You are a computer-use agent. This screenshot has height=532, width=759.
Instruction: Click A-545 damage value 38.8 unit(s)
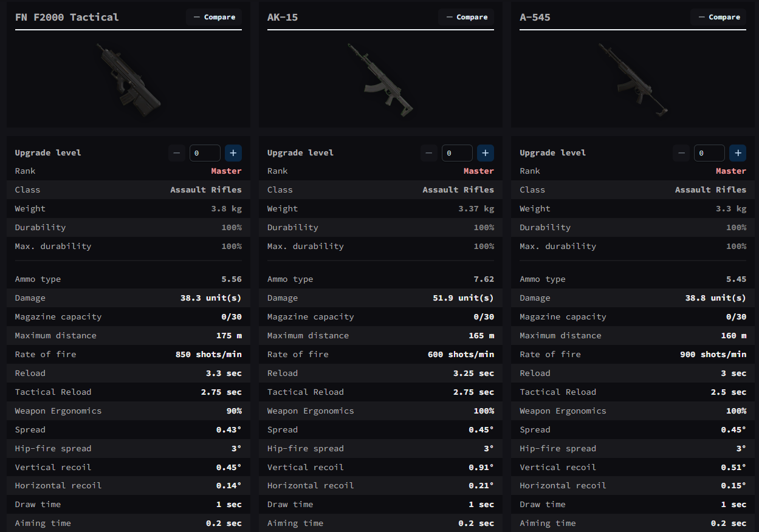715,298
